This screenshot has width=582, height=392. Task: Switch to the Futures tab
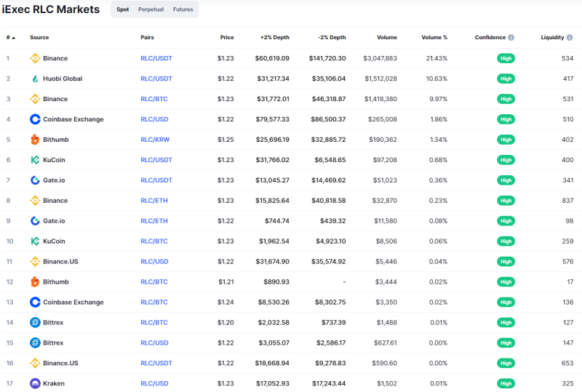[183, 9]
